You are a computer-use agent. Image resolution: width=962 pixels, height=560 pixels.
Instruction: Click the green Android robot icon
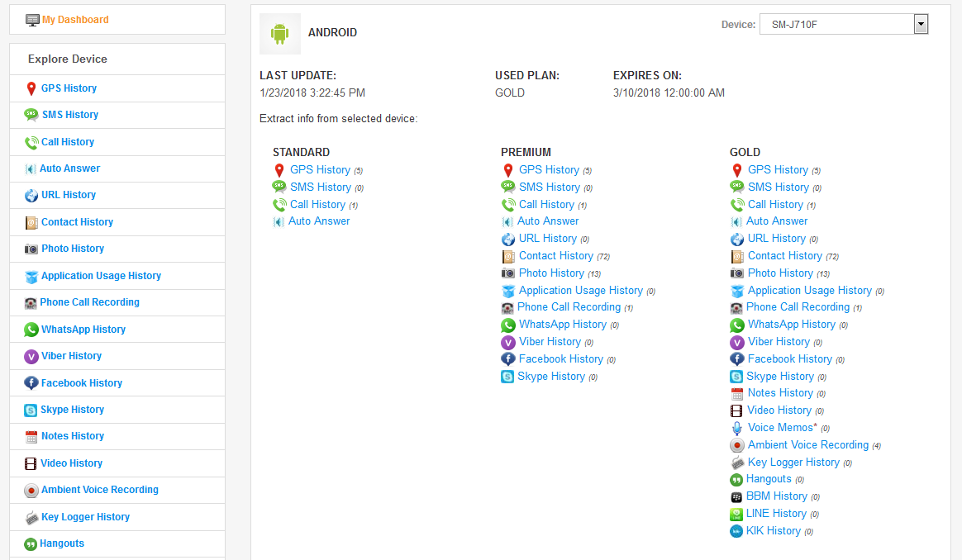coord(280,34)
